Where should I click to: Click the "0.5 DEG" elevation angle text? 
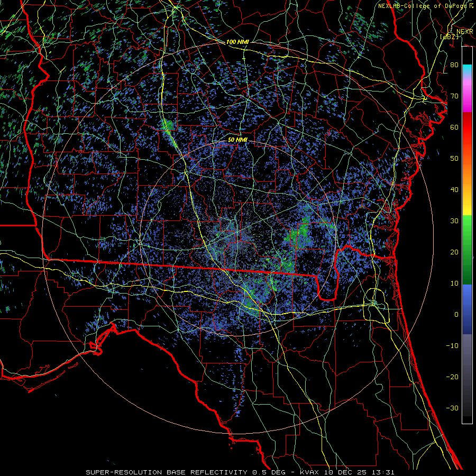coord(269,472)
